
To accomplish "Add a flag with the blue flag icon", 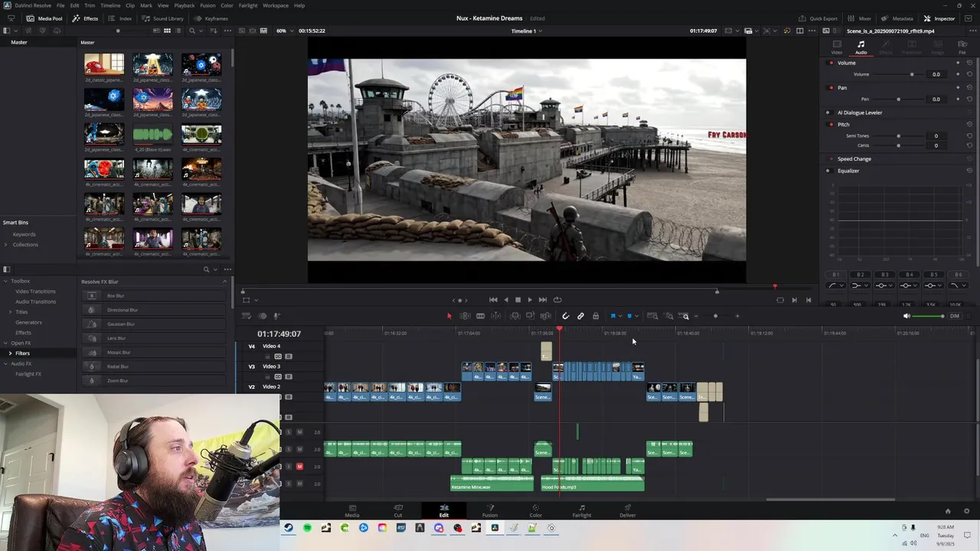I will coord(612,316).
